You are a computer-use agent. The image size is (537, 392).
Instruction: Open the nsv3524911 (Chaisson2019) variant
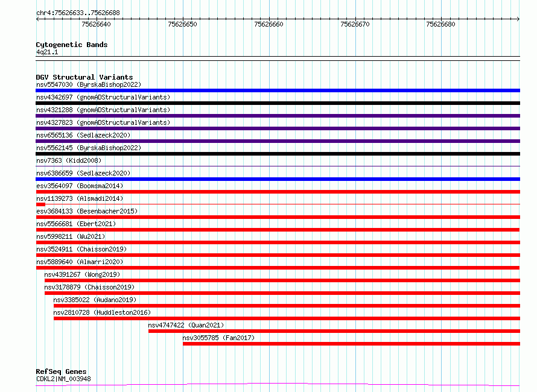[81, 249]
